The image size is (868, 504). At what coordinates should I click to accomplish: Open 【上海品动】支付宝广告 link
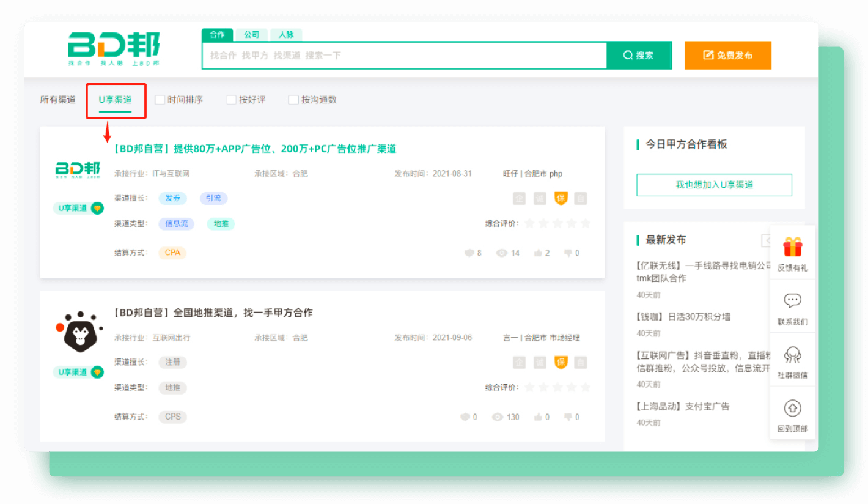pos(683,406)
